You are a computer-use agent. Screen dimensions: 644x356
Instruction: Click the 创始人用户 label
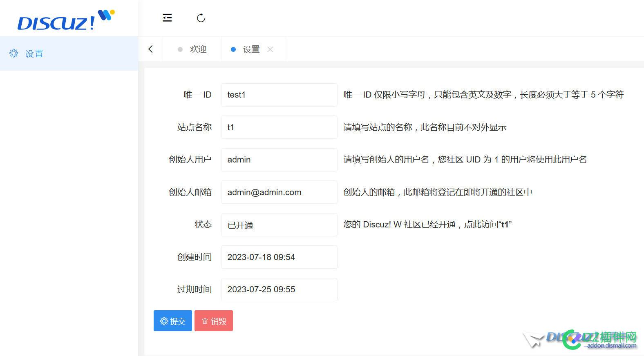click(190, 160)
